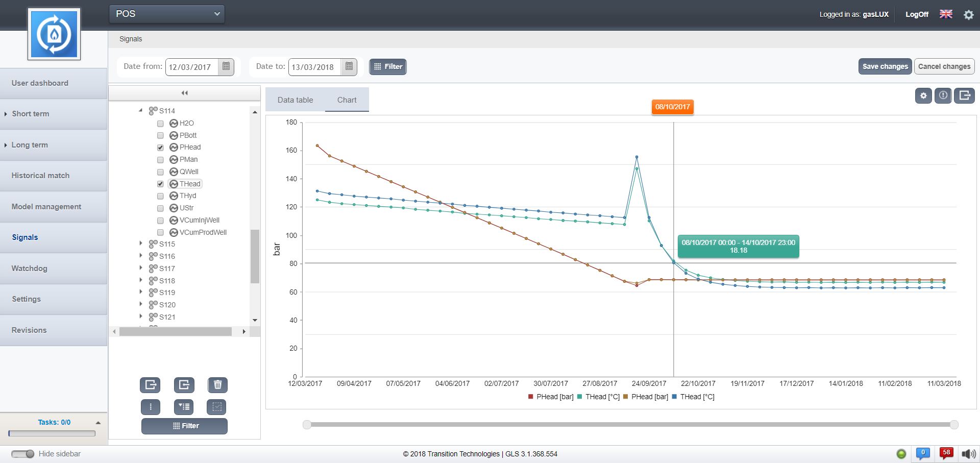Toggle the Hide sidebar switch
Image resolution: width=980 pixels, height=463 pixels.
click(22, 454)
